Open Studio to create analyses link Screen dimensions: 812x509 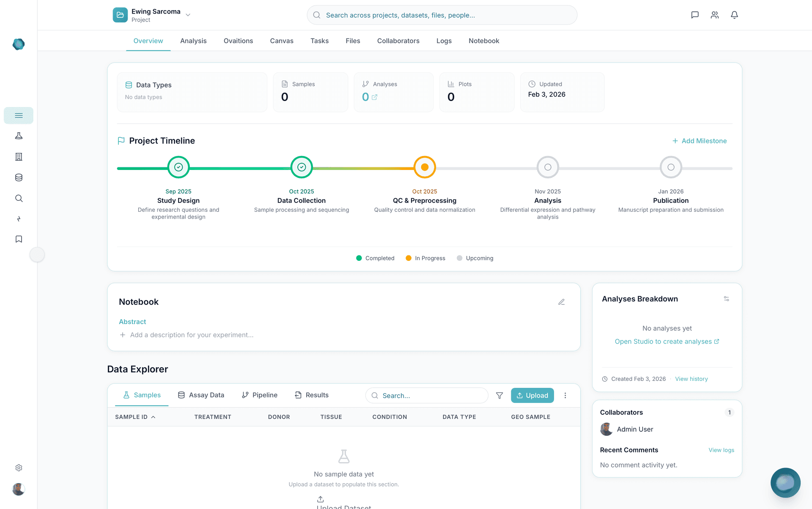click(x=667, y=342)
